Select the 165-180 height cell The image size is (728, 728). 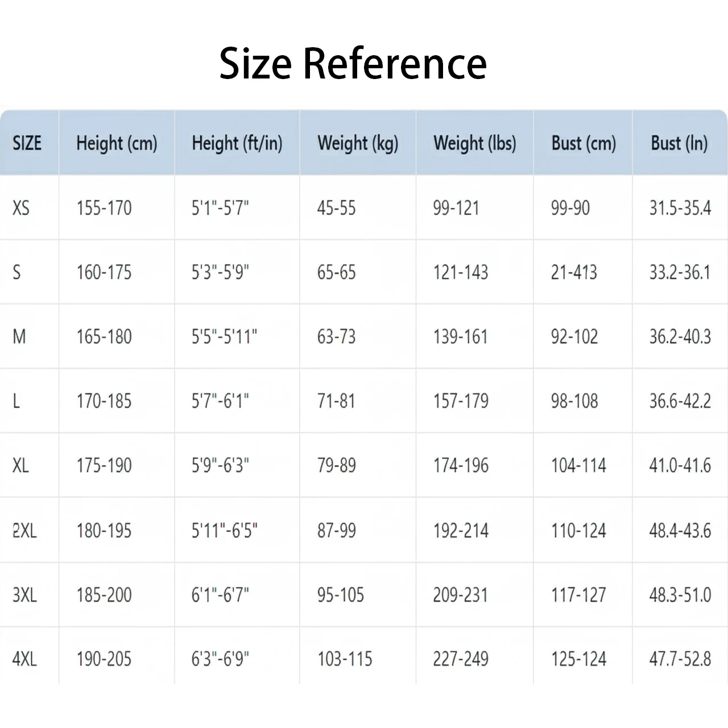[x=104, y=337]
